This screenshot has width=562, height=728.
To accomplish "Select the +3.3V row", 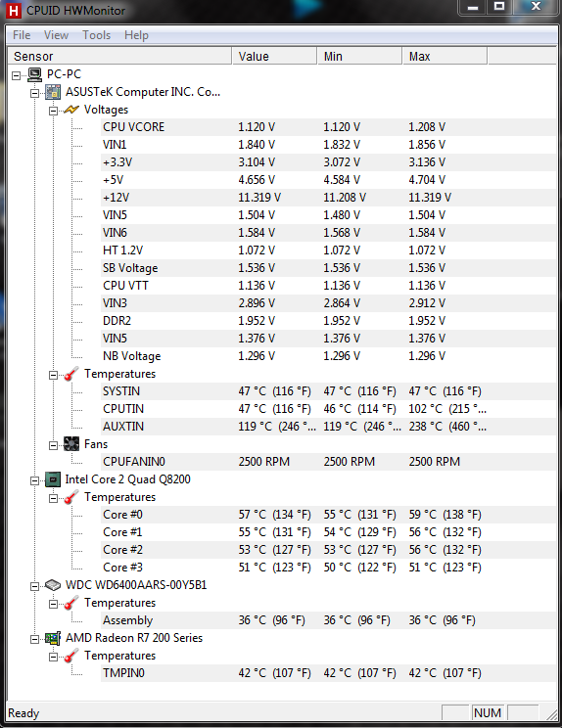I will point(329,162).
